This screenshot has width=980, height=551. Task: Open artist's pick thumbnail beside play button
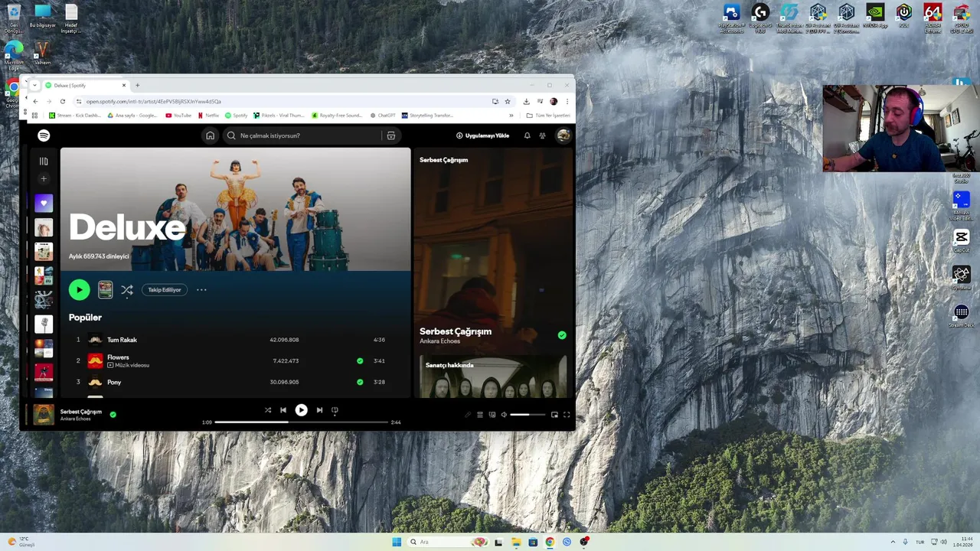tap(105, 290)
